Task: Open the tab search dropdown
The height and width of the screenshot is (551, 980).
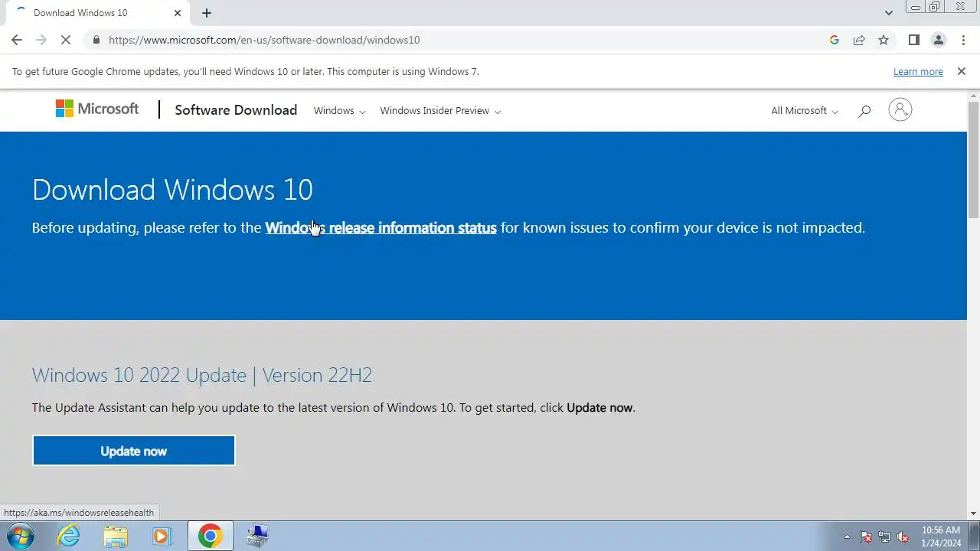Action: (x=889, y=13)
